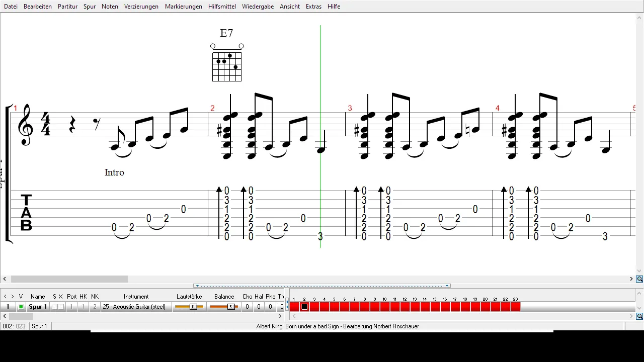Click the TAB clef symbol
Screen dimensions: 644x362
point(26,213)
